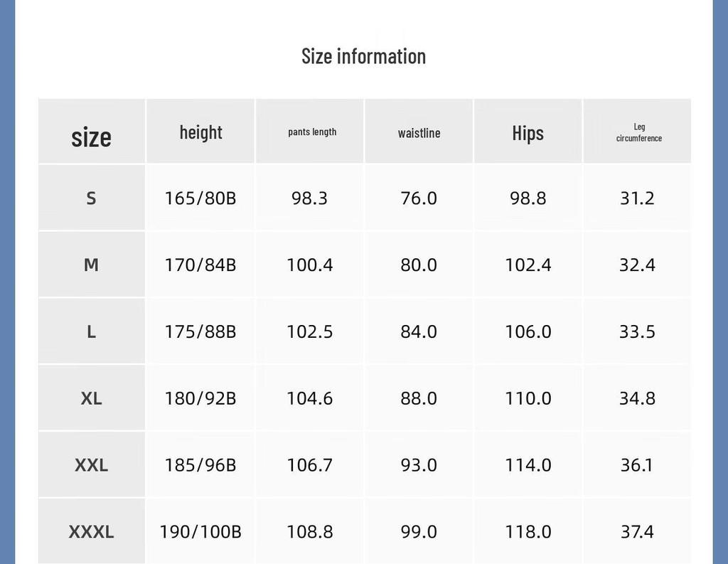Select the waistline column header
The height and width of the screenshot is (564, 728).
pos(419,133)
